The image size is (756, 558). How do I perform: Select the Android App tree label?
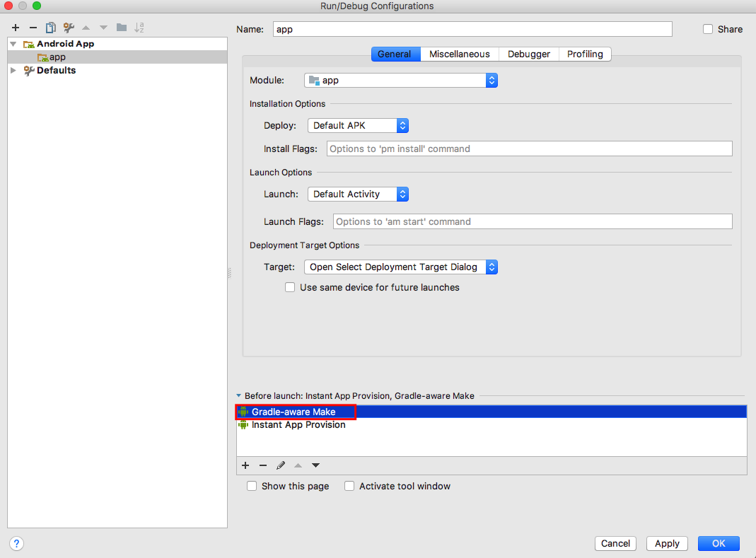66,44
